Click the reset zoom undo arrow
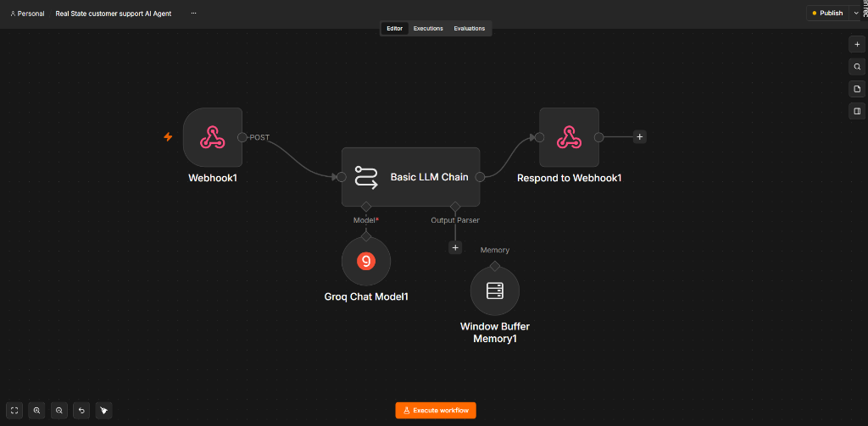The width and height of the screenshot is (868, 426). pos(81,411)
